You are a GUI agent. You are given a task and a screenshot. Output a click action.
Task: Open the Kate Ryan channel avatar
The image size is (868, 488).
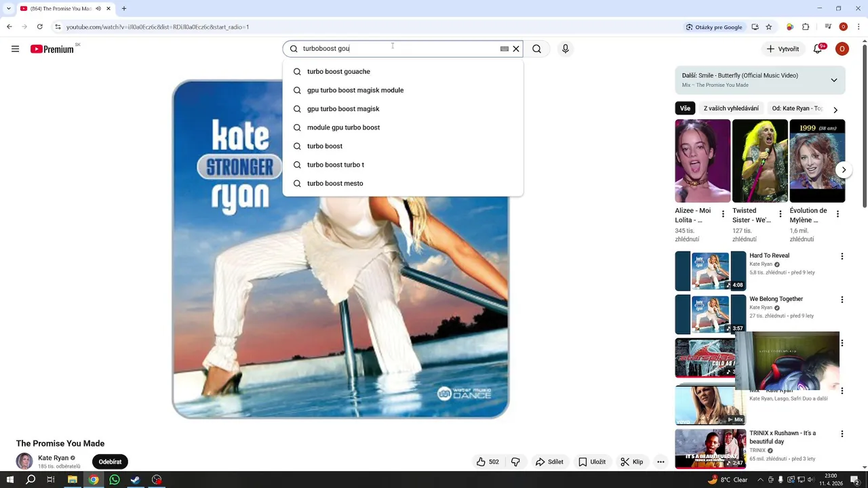coord(24,462)
